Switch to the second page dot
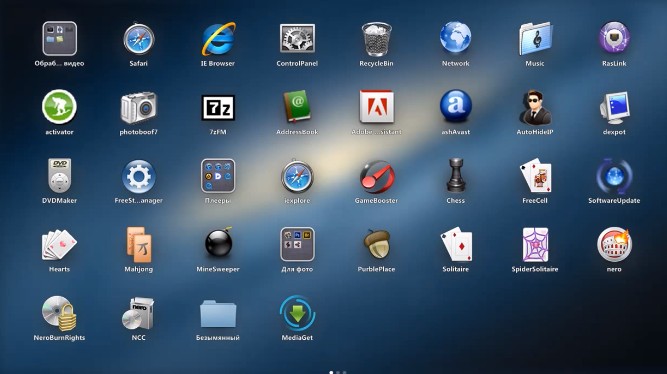The width and height of the screenshot is (667, 374). 338,372
